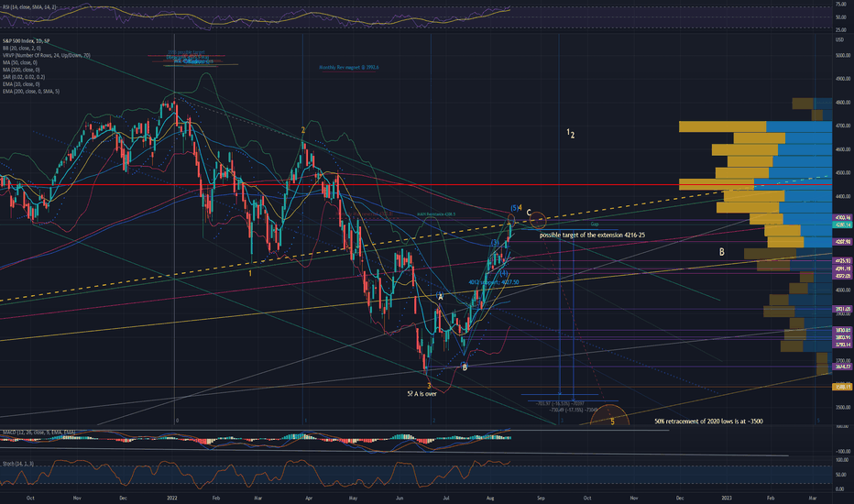Image resolution: width=854 pixels, height=504 pixels.
Task: Select the SAR (0.02, 0.02, 0.2) legend
Action: click(x=24, y=77)
